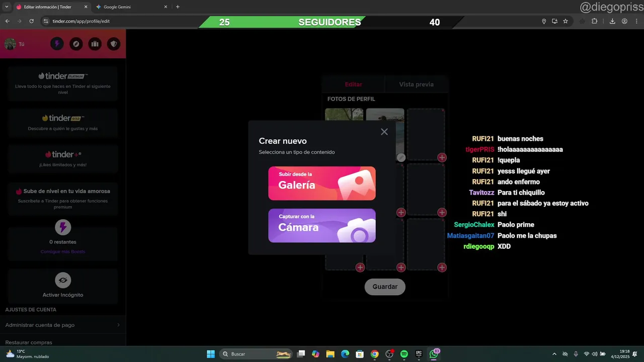Image resolution: width=644 pixels, height=362 pixels.
Task: Switch to the Editar tab
Action: pyautogui.click(x=353, y=84)
